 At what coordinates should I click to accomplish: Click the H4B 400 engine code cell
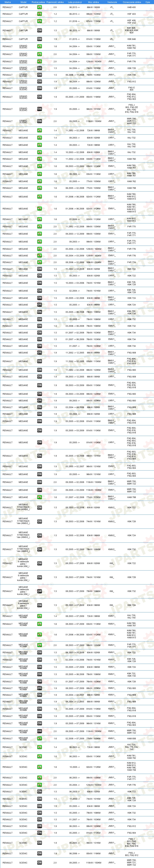coord(131,7)
